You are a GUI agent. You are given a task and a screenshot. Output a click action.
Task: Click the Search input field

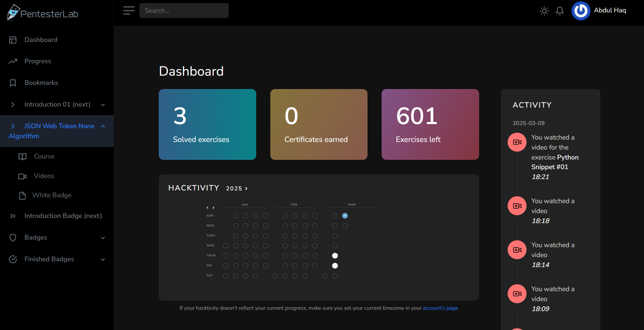184,11
